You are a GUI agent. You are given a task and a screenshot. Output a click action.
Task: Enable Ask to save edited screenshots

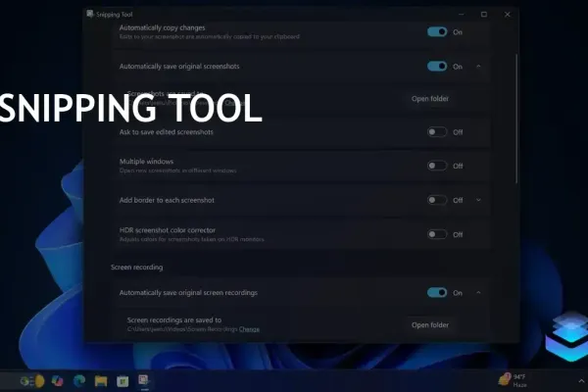pos(437,132)
